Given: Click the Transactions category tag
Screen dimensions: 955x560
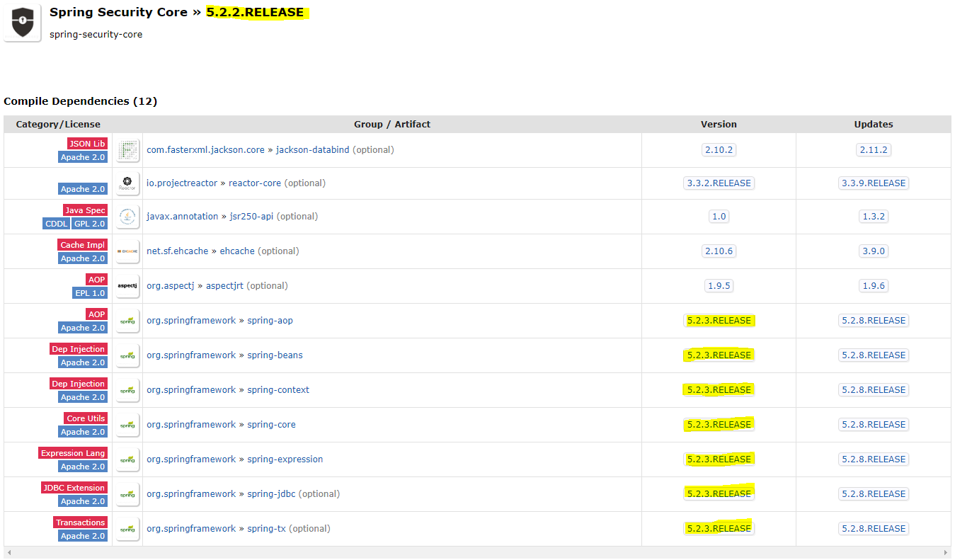Looking at the screenshot, I should [x=81, y=522].
